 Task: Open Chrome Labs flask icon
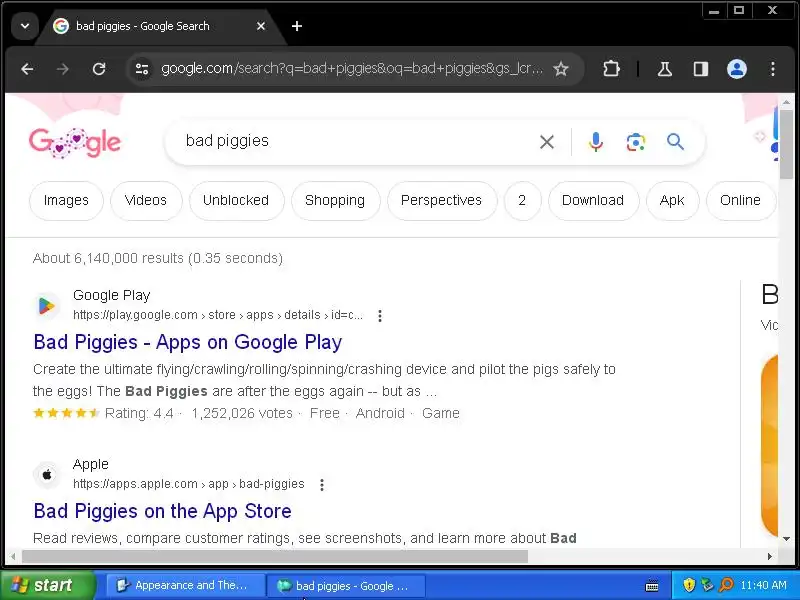tap(664, 69)
